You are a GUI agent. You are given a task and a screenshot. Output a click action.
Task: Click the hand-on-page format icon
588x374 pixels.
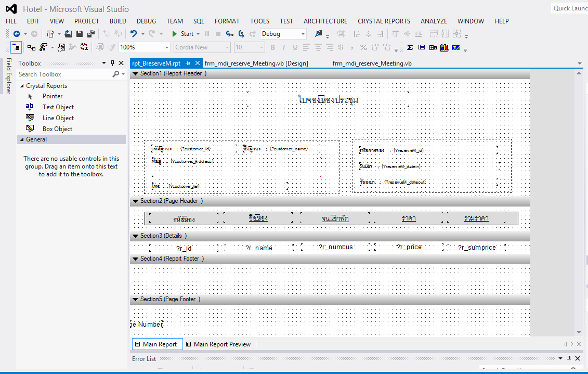click(61, 47)
